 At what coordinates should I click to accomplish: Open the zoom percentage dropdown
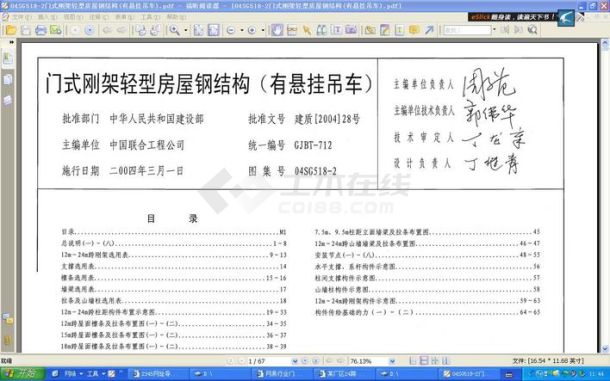coord(392,362)
